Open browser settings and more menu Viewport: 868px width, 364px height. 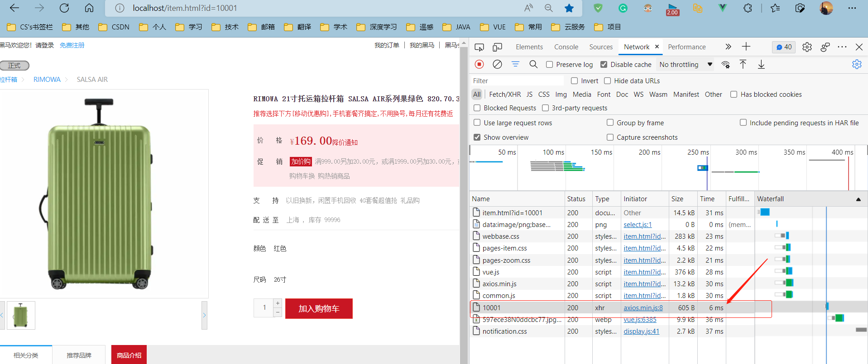tap(852, 8)
